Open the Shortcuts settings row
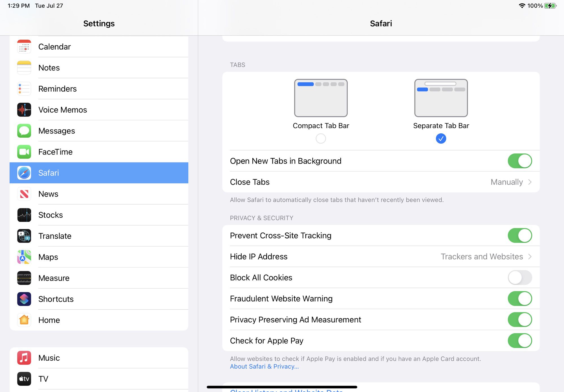Image resolution: width=564 pixels, height=392 pixels. 99,299
